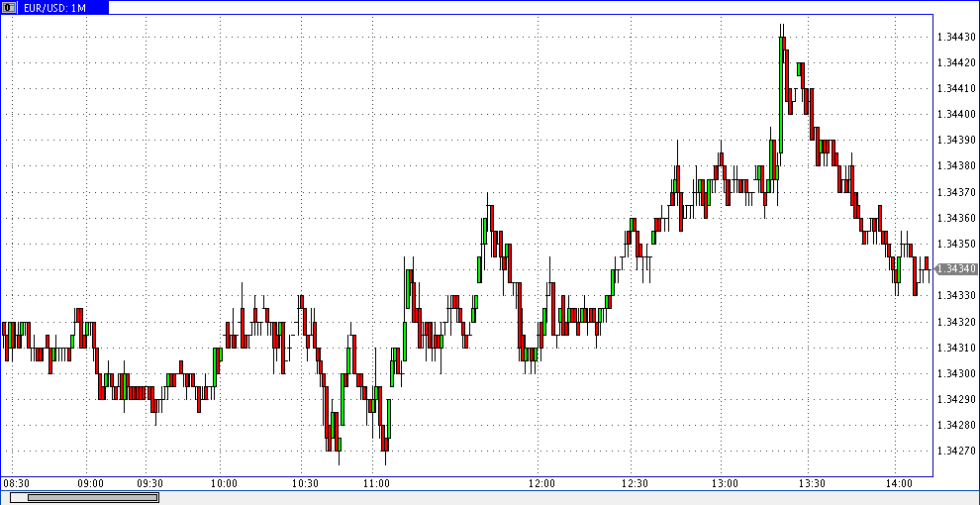
Task: Click the 1.34380 price axis label
Action: point(957,166)
